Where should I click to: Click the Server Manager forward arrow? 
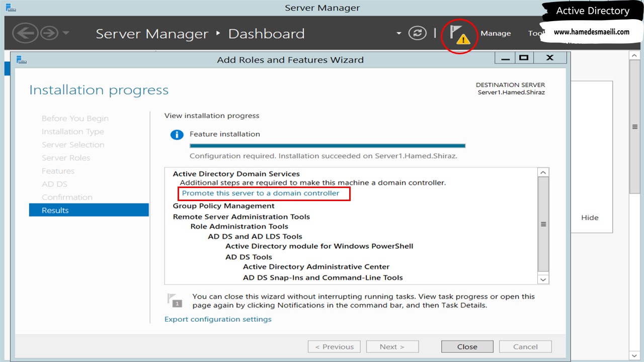[48, 33]
